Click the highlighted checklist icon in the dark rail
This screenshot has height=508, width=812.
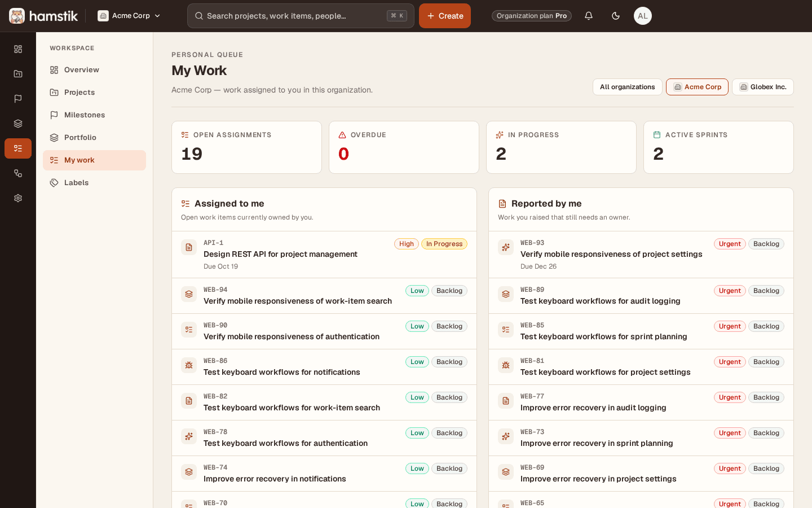coord(18,148)
